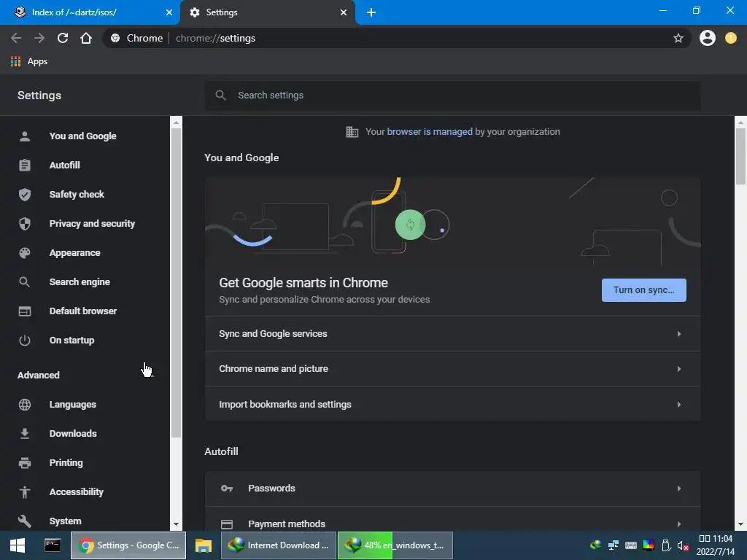Image resolution: width=747 pixels, height=560 pixels.
Task: Open Appearance settings in sidebar
Action: [75, 253]
